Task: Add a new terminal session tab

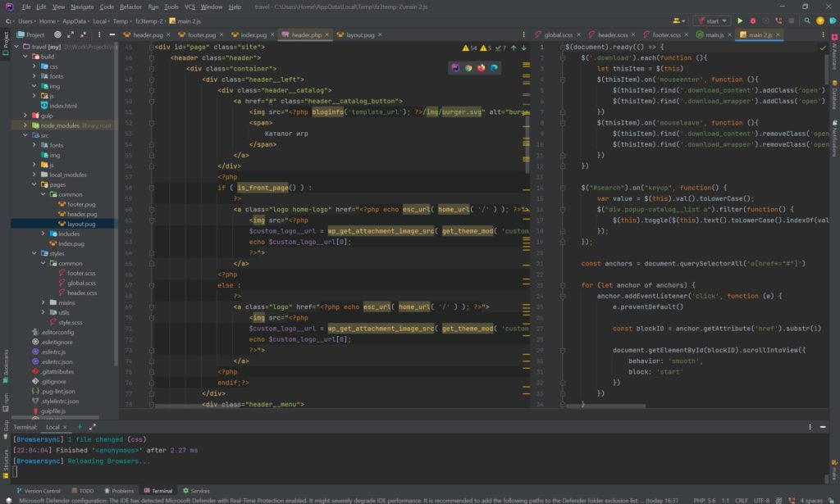Action: click(80, 427)
